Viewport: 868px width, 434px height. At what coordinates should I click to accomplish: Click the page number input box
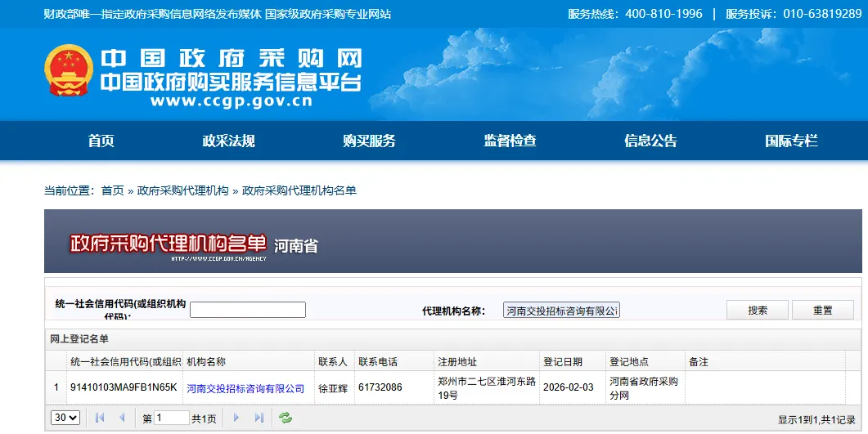coord(172,418)
